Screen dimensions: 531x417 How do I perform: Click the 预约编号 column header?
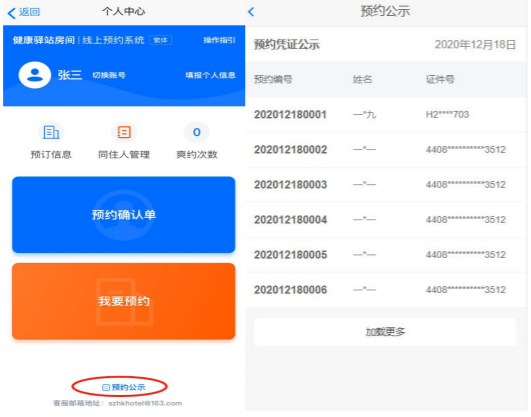point(273,80)
